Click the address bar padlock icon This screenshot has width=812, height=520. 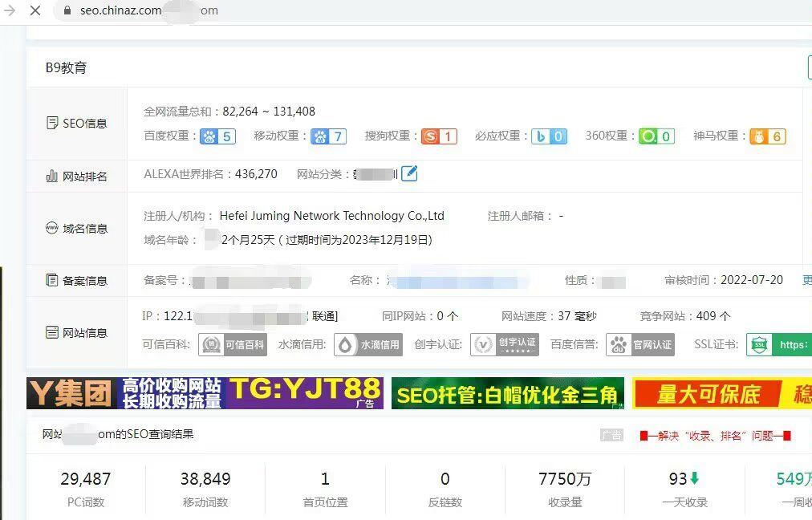click(67, 10)
